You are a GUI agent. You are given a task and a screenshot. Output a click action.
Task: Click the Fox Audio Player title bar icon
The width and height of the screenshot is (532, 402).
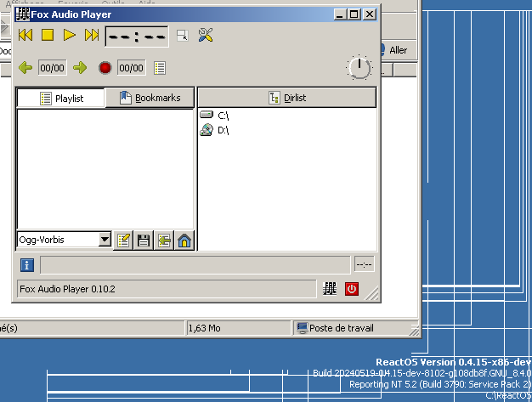pyautogui.click(x=23, y=14)
